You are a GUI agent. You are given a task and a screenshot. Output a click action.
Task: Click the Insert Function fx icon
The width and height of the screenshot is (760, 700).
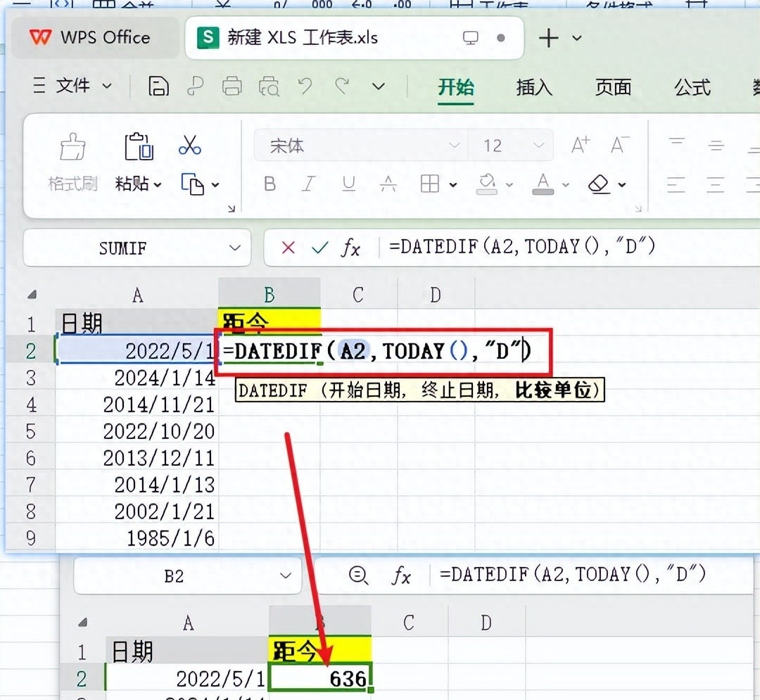350,248
